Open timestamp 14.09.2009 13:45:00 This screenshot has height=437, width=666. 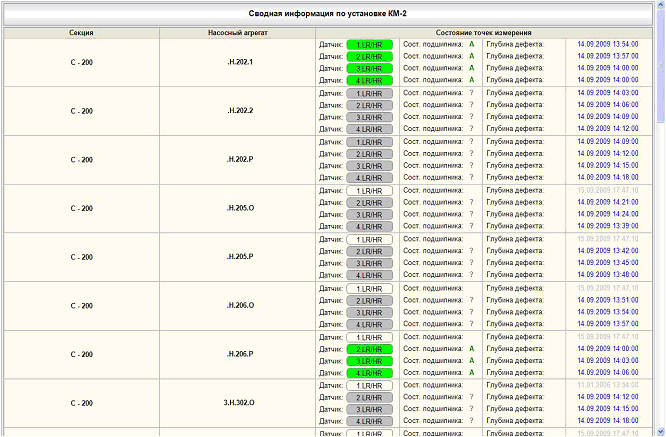point(608,262)
